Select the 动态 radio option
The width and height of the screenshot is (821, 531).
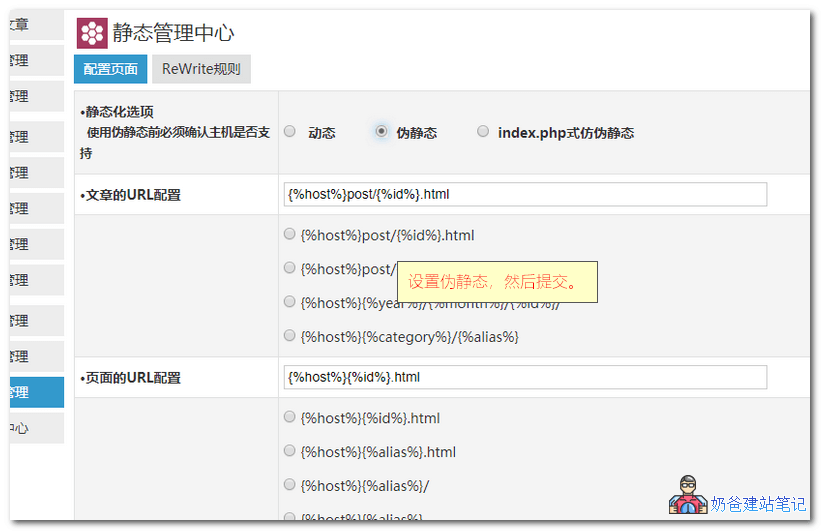coord(290,132)
